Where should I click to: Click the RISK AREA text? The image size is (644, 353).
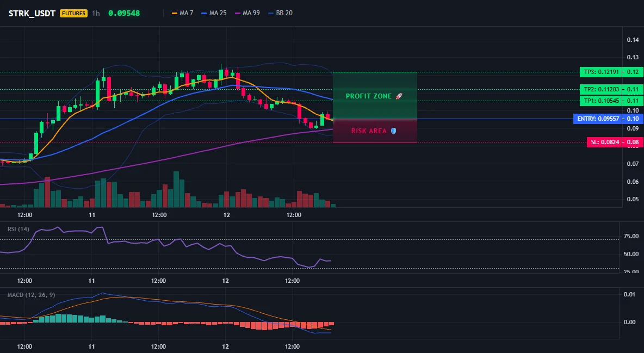(369, 131)
